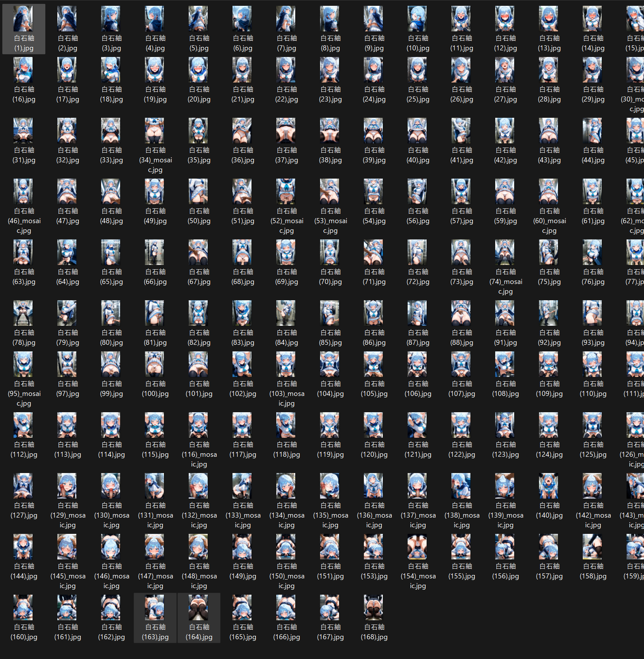Click the file name 白石紬 (144).jpg
The height and width of the screenshot is (659, 644).
point(24,571)
